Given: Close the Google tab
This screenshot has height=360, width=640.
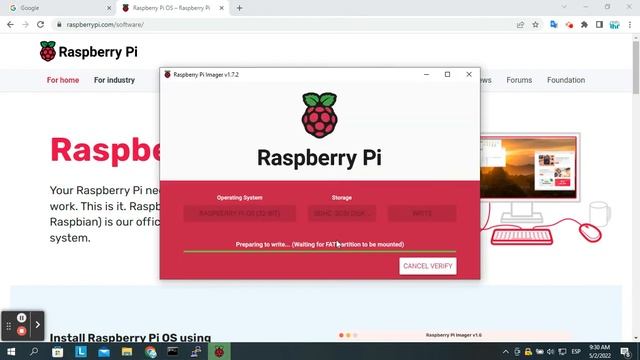Looking at the screenshot, I should (x=109, y=8).
